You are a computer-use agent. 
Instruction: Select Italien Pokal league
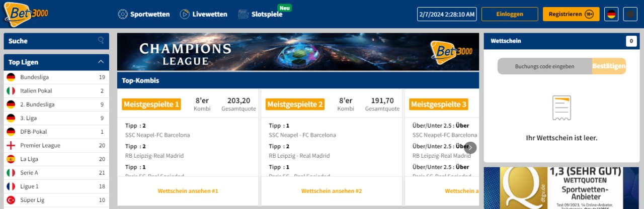click(x=56, y=91)
